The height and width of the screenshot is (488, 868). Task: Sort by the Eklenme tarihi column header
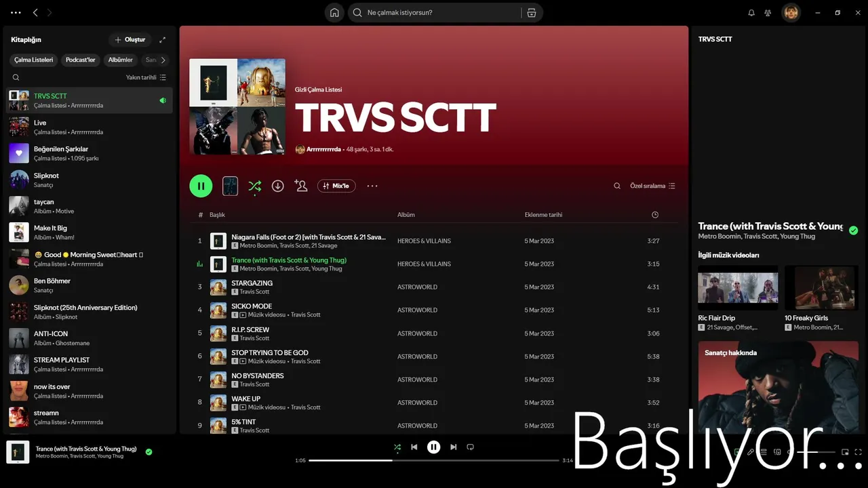coord(543,215)
